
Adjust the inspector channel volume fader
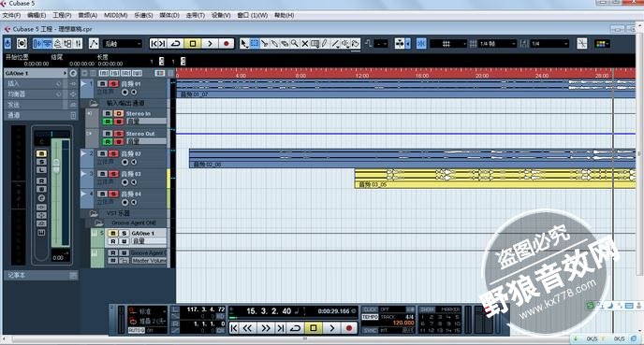(56, 165)
